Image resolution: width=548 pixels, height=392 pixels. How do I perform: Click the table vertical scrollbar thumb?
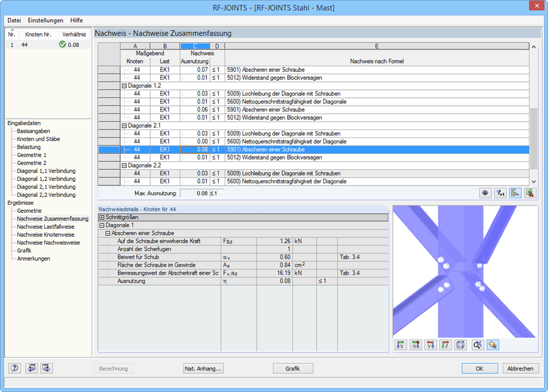point(534,139)
